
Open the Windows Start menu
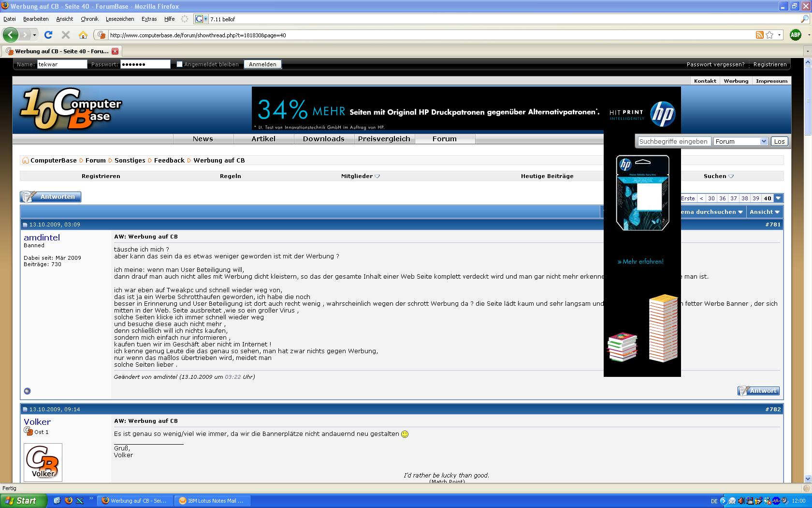(x=23, y=501)
